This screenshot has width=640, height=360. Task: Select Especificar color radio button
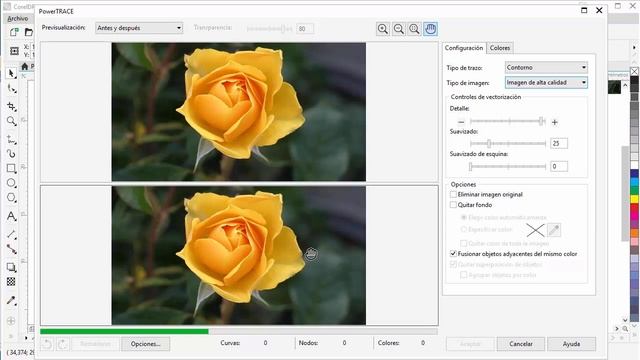[x=464, y=229]
